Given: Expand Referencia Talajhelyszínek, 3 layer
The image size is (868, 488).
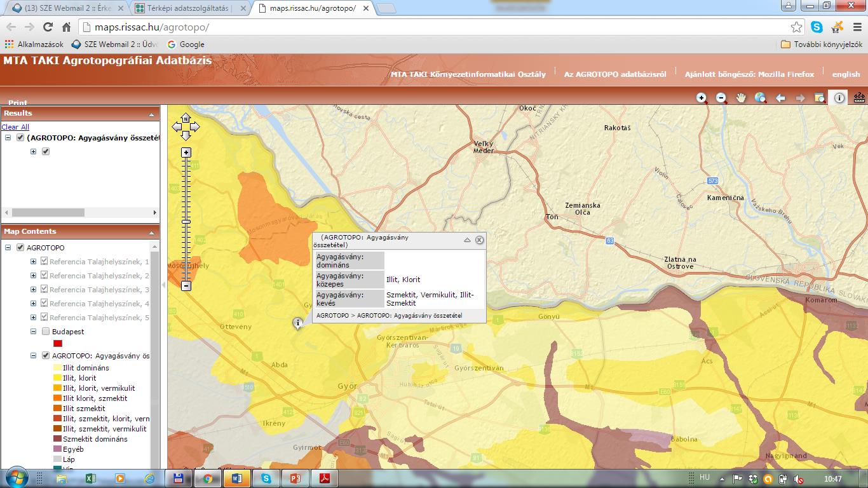Looking at the screenshot, I should [x=34, y=289].
